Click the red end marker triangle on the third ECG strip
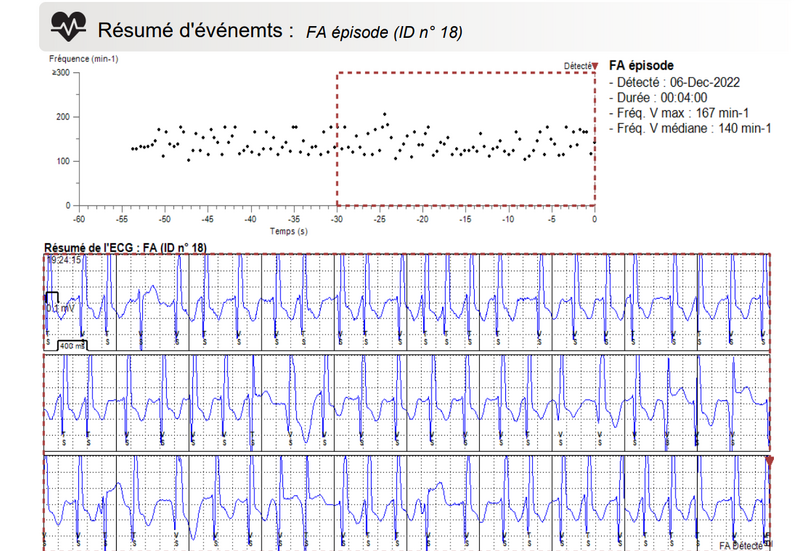Screen dimensions: 800x551 [769, 461]
